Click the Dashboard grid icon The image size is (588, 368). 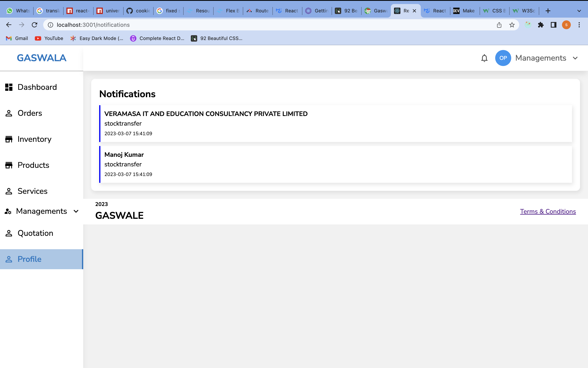coord(9,87)
